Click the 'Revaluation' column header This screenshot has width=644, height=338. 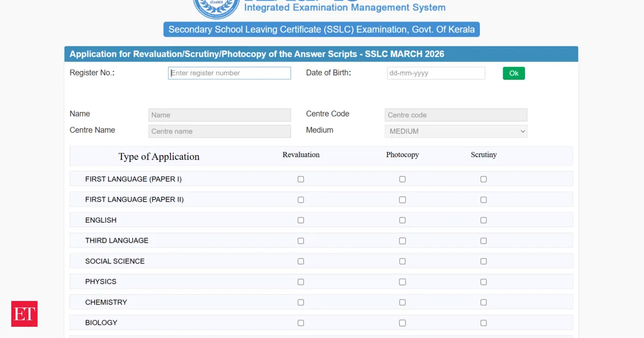pyautogui.click(x=301, y=155)
